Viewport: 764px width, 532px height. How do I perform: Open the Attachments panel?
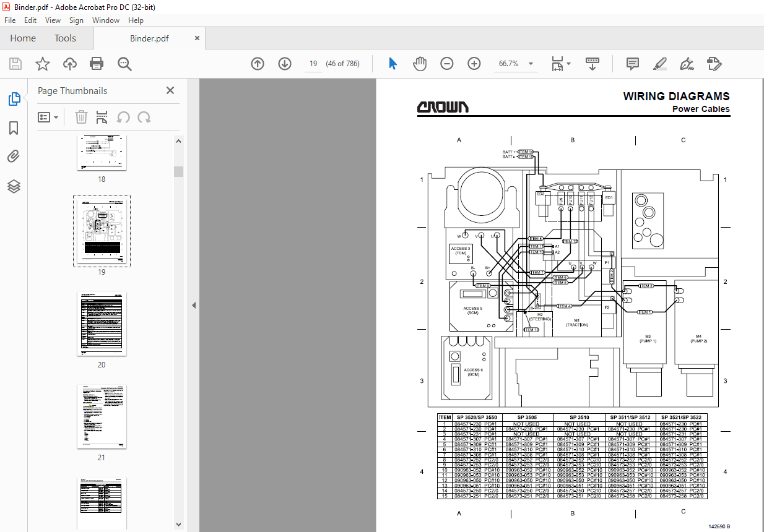(x=13, y=156)
